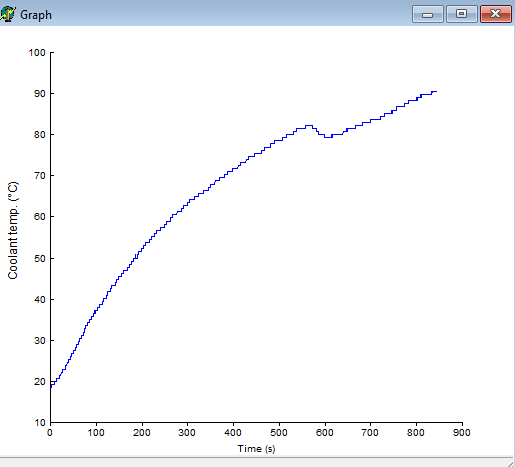This screenshot has height=467, width=515.
Task: Click the y-axis value 90
Action: click(x=39, y=94)
